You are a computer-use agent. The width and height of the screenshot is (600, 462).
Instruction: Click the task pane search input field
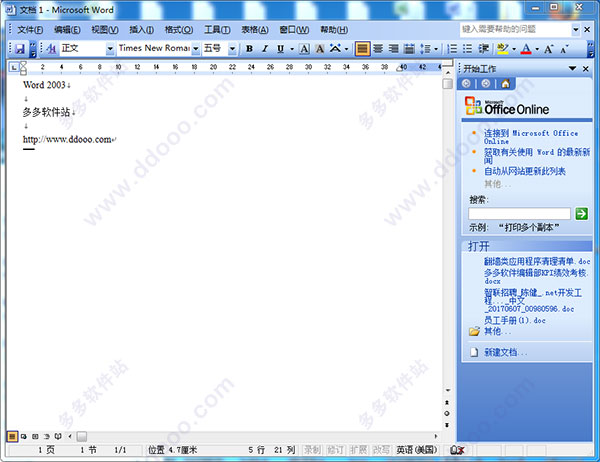[x=519, y=214]
